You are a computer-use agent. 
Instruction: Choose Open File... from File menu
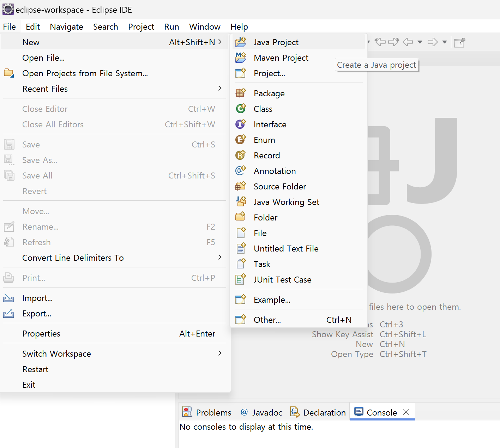tap(115, 57)
